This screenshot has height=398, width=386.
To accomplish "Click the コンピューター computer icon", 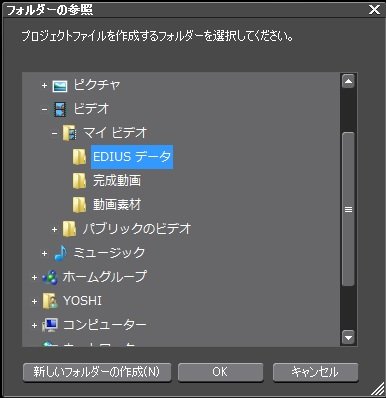I will point(50,325).
